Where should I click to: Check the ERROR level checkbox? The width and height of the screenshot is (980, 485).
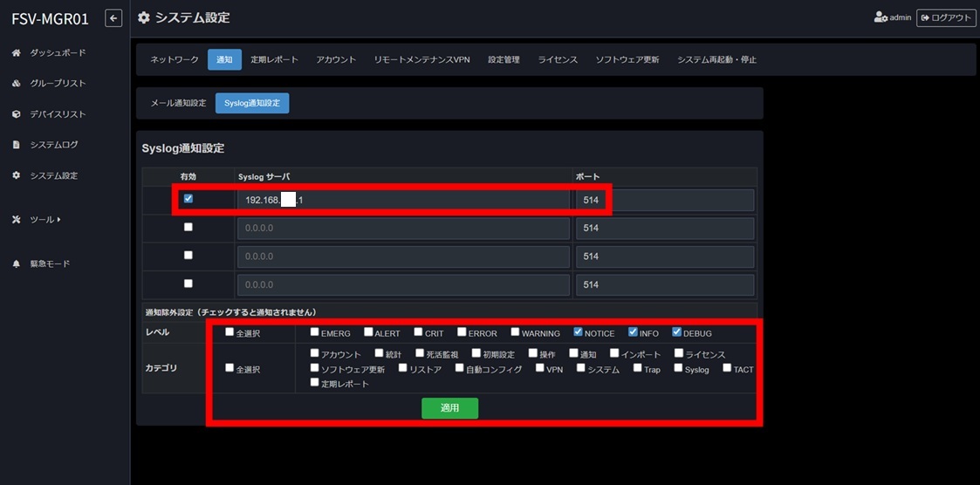462,332
